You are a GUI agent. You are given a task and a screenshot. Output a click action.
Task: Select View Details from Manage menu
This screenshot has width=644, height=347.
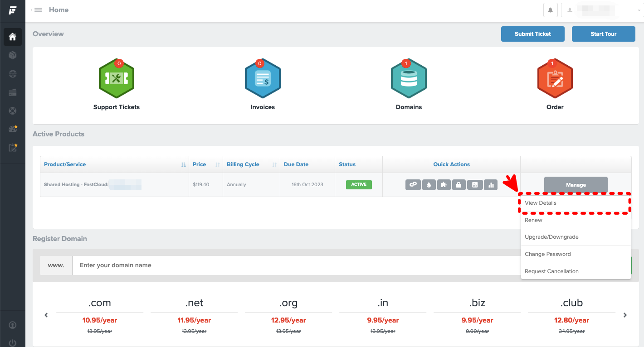tap(576, 203)
